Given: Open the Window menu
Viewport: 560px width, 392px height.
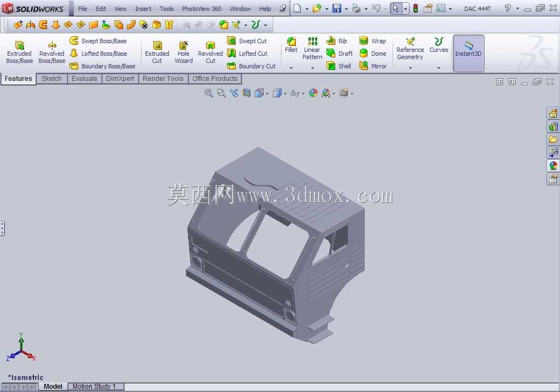Looking at the screenshot, I should click(x=240, y=9).
